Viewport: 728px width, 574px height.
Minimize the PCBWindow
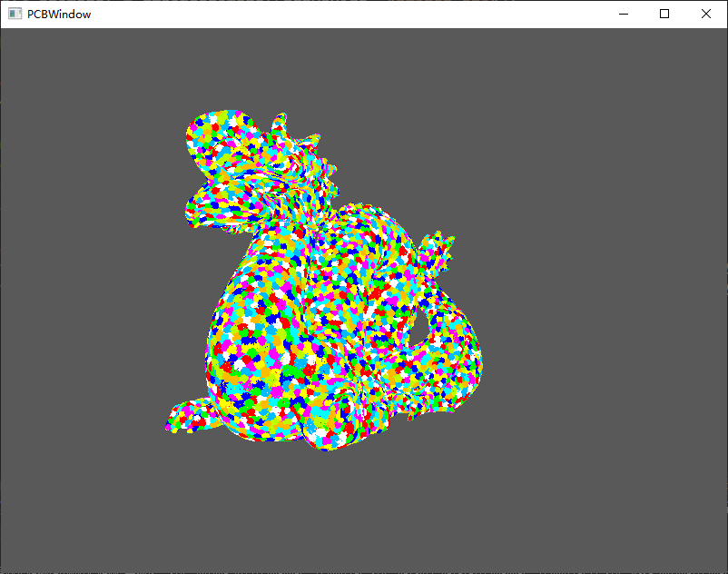click(623, 14)
